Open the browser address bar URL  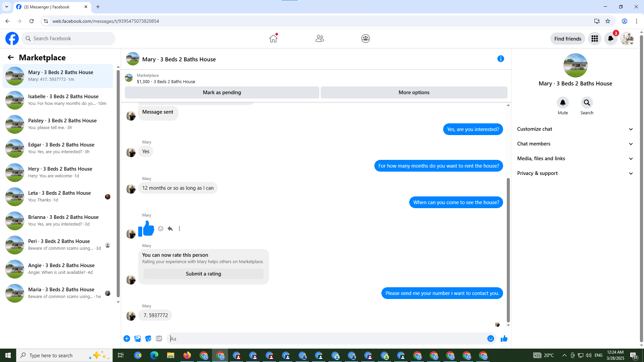pos(106,21)
